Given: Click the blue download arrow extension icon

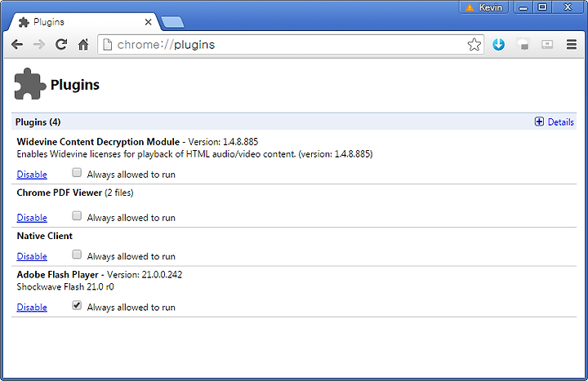Looking at the screenshot, I should pyautogui.click(x=498, y=45).
